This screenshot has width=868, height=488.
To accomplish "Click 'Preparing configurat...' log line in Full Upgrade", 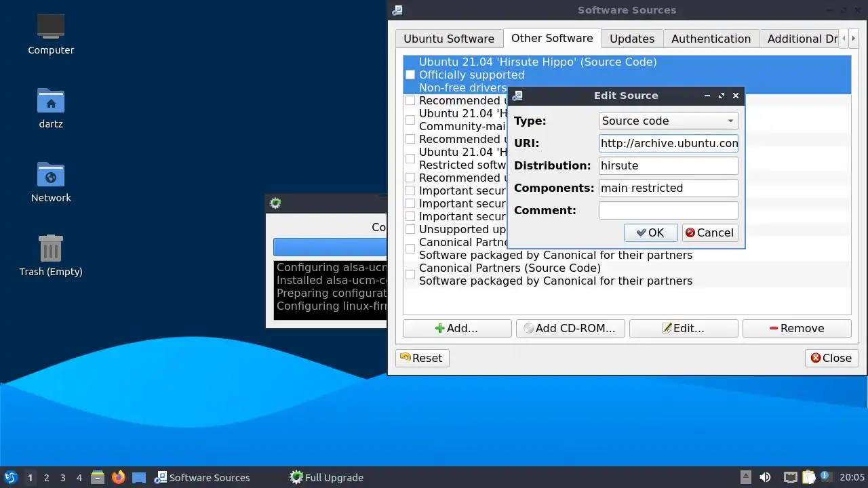I will coord(332,293).
